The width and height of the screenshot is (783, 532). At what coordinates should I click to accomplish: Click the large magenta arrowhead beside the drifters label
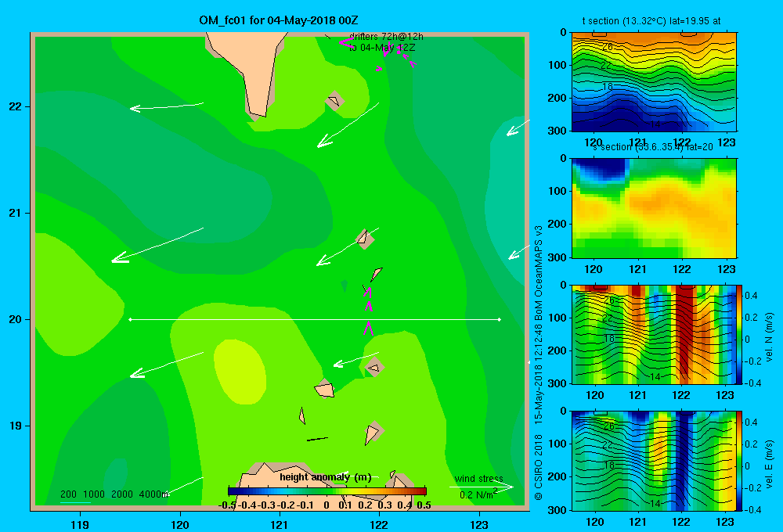pyautogui.click(x=345, y=42)
